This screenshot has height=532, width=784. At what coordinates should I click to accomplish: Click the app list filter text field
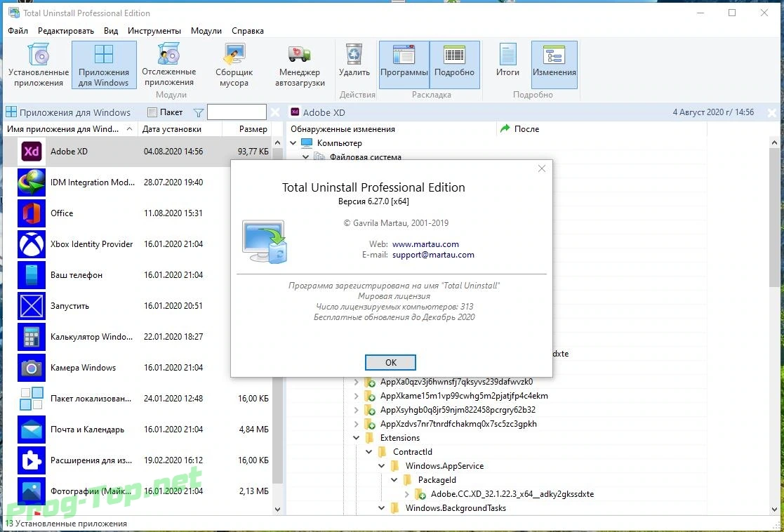[x=237, y=112]
